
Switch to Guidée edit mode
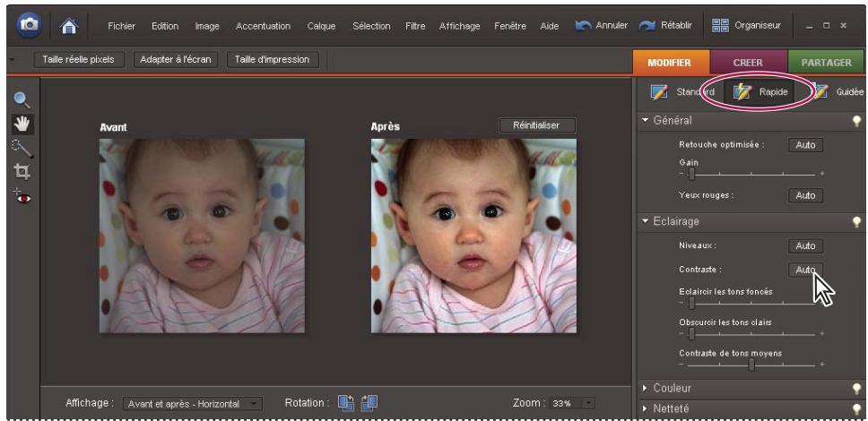838,92
